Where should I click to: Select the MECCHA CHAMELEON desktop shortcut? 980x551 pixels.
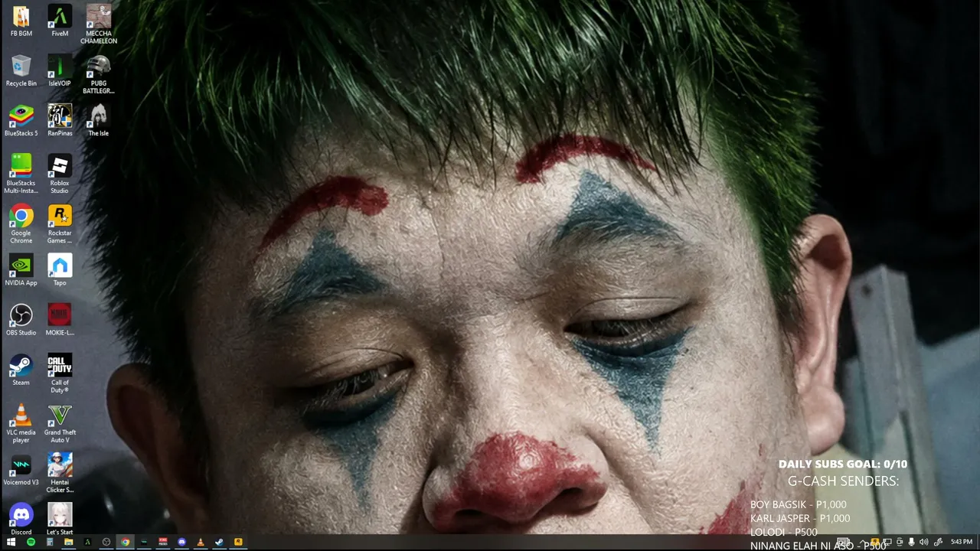[x=98, y=24]
